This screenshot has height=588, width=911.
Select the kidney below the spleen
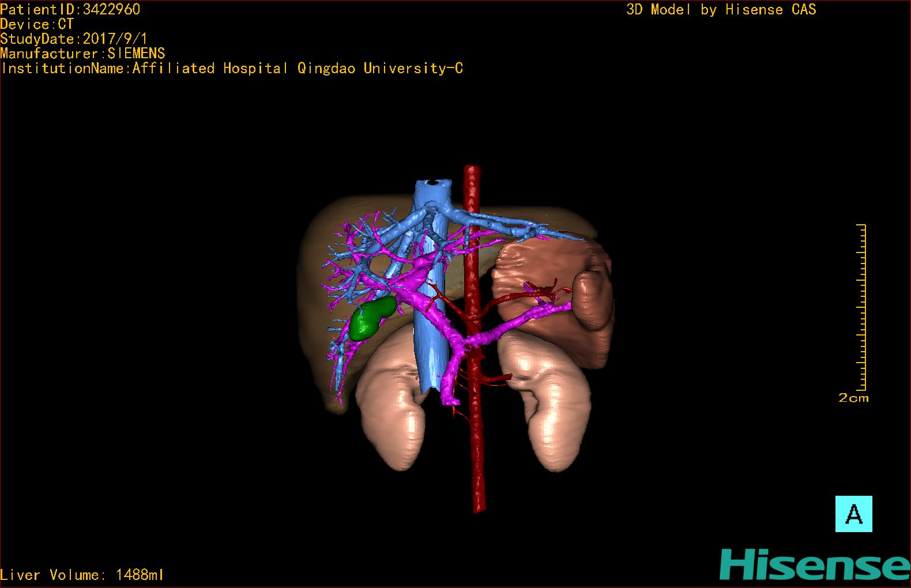[545, 401]
